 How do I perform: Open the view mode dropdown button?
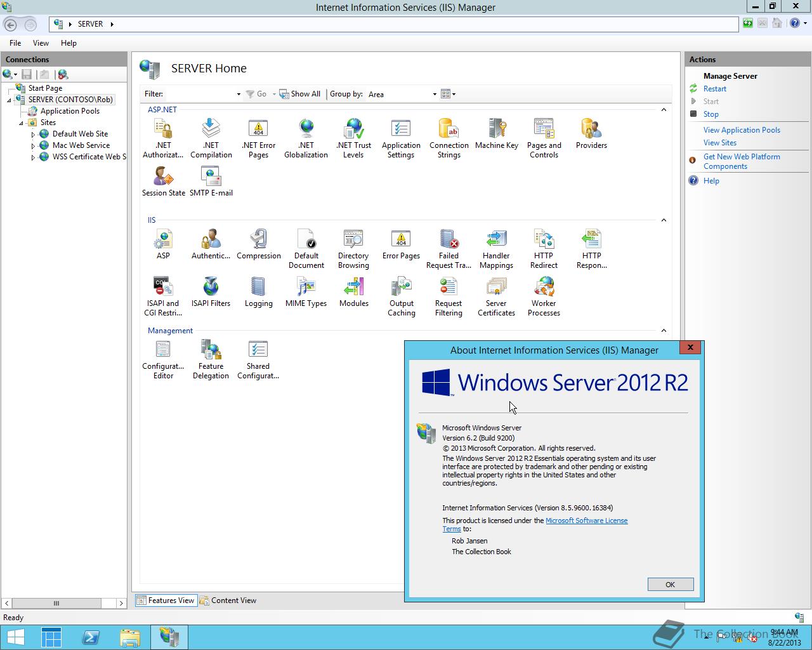(x=449, y=94)
